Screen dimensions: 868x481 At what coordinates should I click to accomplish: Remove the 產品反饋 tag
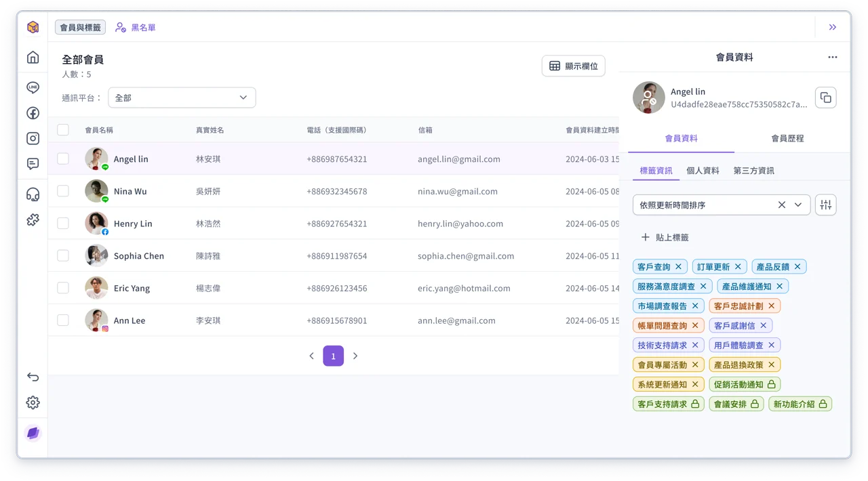[797, 267]
